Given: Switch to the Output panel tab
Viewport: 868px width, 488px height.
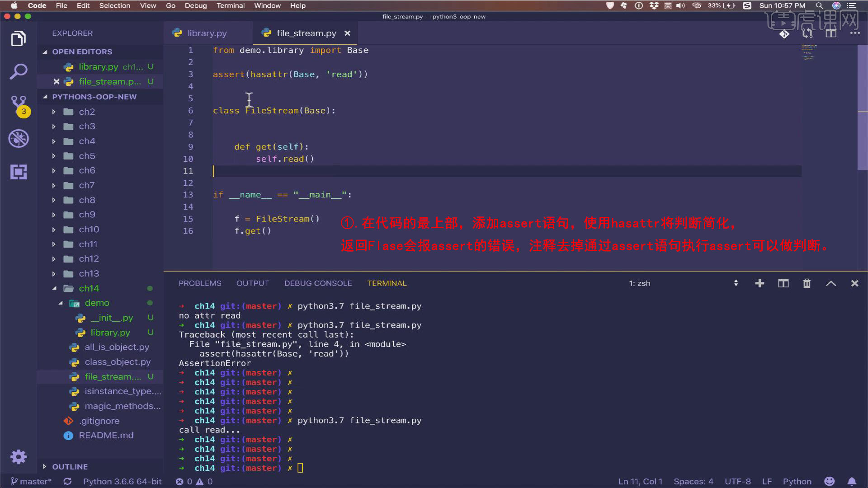Looking at the screenshot, I should coord(253,283).
